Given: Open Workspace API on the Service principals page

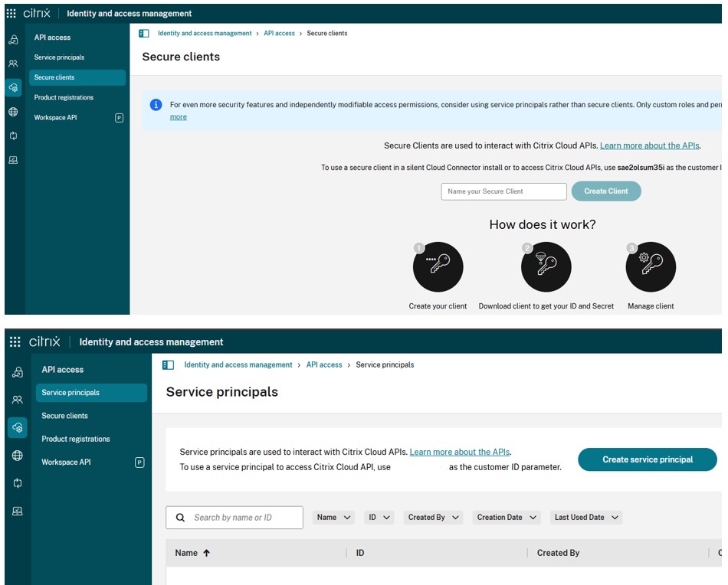Looking at the screenshot, I should [66, 462].
